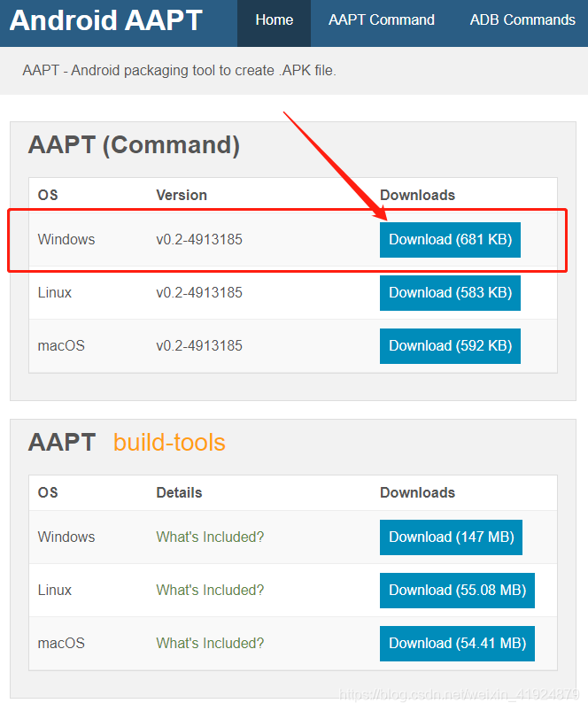Click the AAPT (Command) heading
The width and height of the screenshot is (588, 711).
click(134, 145)
